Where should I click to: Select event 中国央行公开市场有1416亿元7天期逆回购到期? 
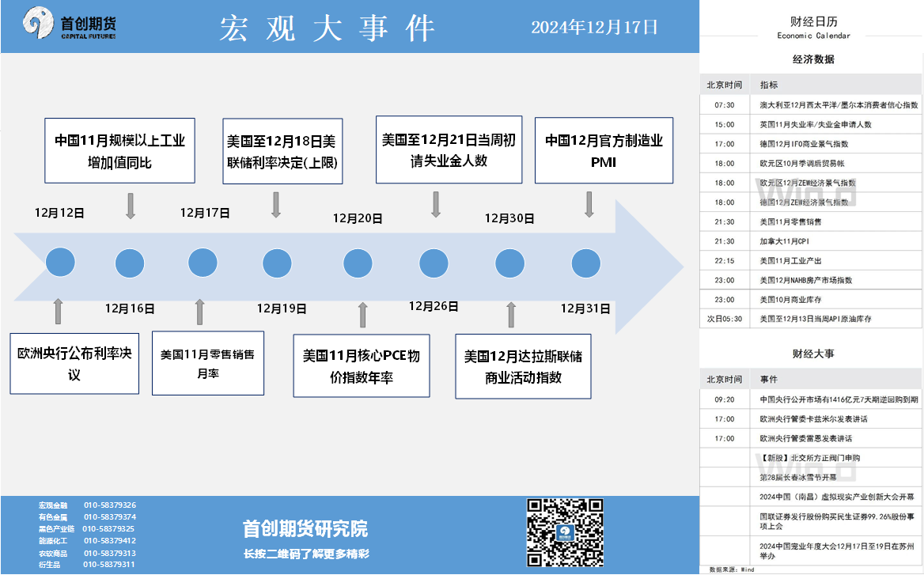(811, 399)
